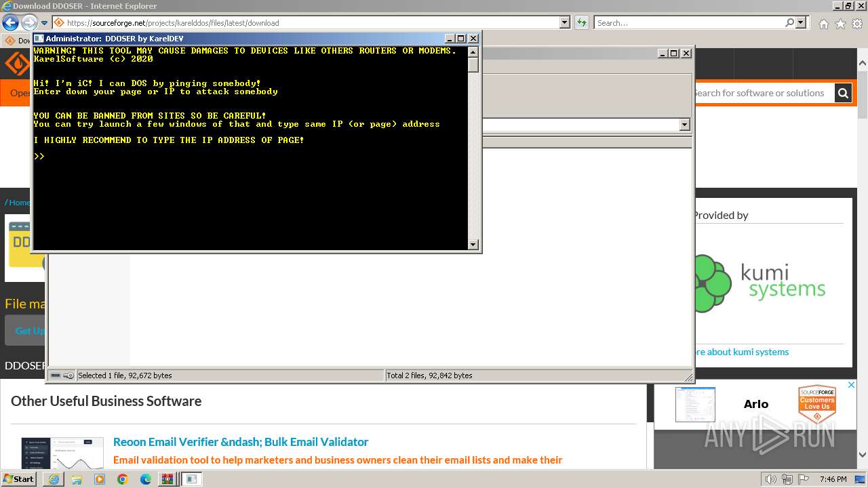868x488 pixels.
Task: Click the Action Center flag tray icon
Action: [x=804, y=479]
